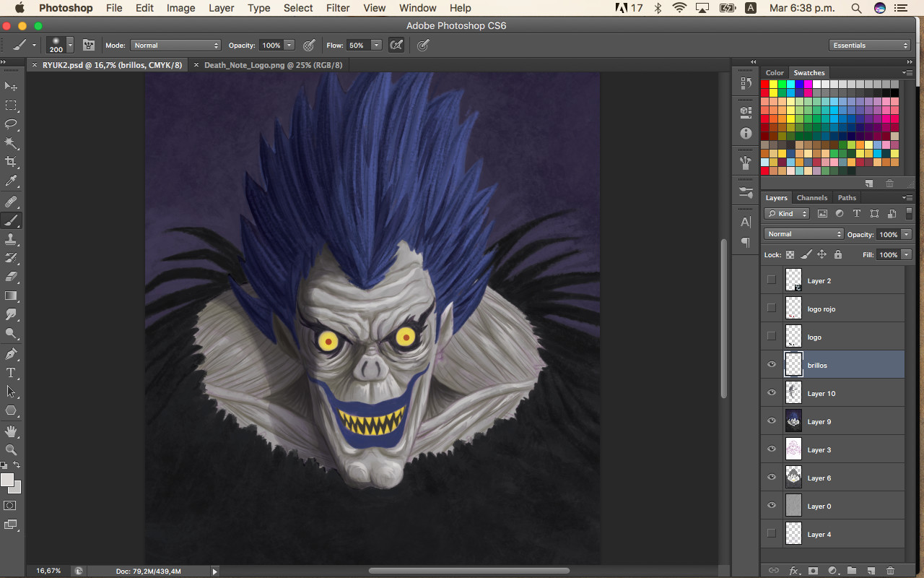Select the Hand tool

coord(11,431)
